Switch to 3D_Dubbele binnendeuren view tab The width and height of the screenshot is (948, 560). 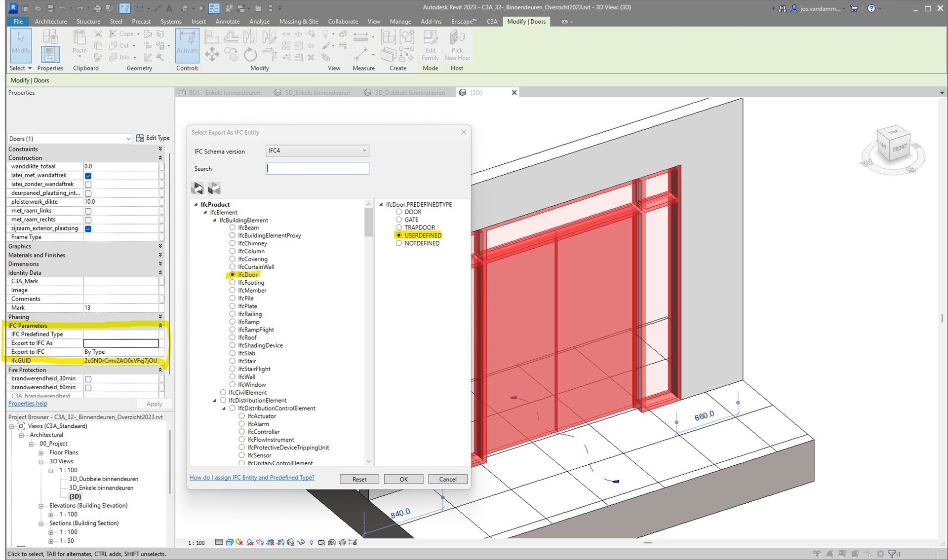tap(409, 92)
